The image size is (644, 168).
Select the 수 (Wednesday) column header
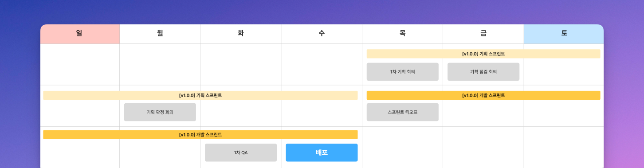point(322,34)
